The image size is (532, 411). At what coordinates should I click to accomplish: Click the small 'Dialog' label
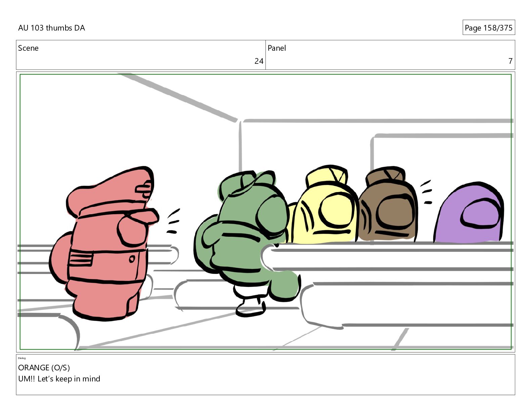point(22,358)
